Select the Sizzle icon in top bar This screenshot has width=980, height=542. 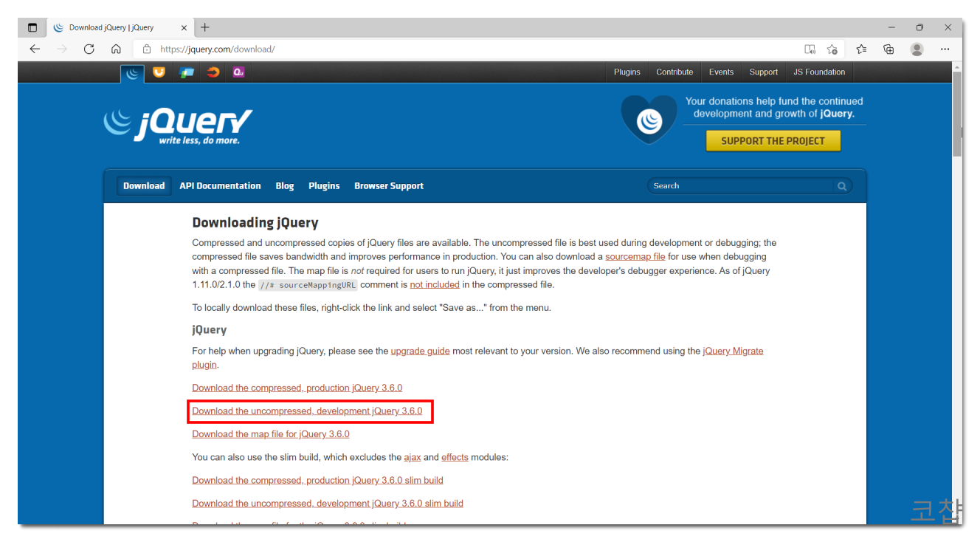(x=213, y=72)
